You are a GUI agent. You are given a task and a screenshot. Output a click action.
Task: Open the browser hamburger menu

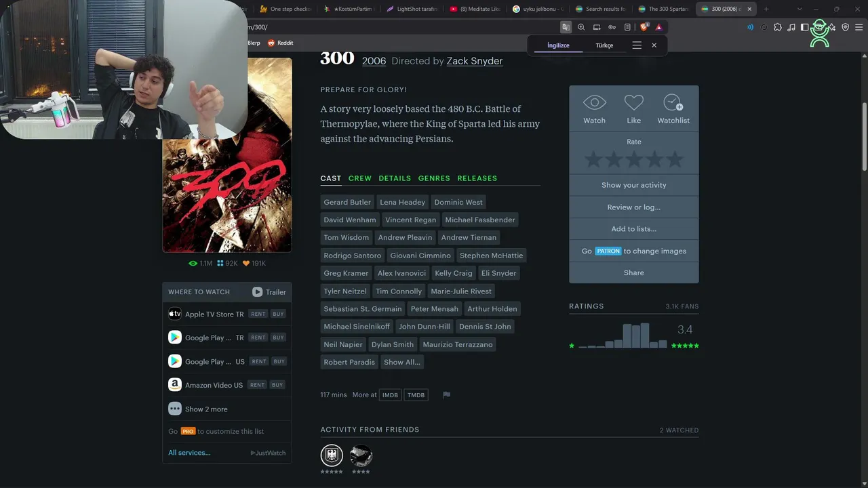(859, 27)
